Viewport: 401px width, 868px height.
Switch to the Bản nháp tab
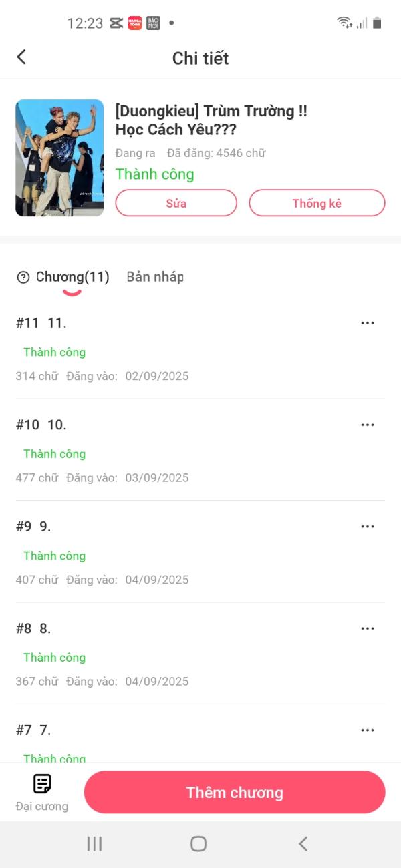(x=155, y=277)
